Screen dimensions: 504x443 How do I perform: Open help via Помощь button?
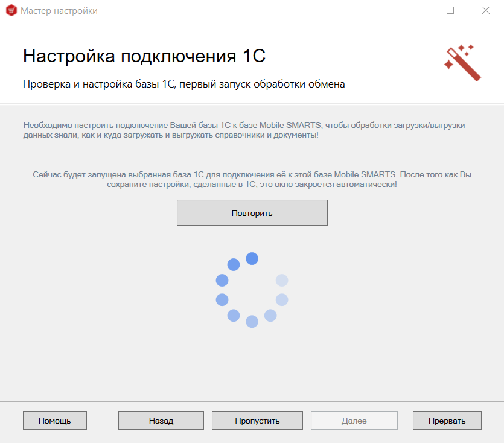pos(55,421)
